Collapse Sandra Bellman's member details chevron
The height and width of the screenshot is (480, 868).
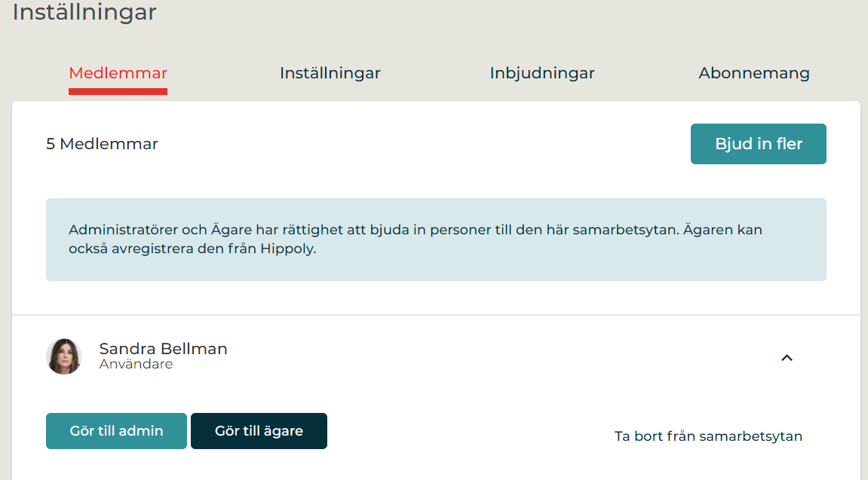click(x=787, y=358)
